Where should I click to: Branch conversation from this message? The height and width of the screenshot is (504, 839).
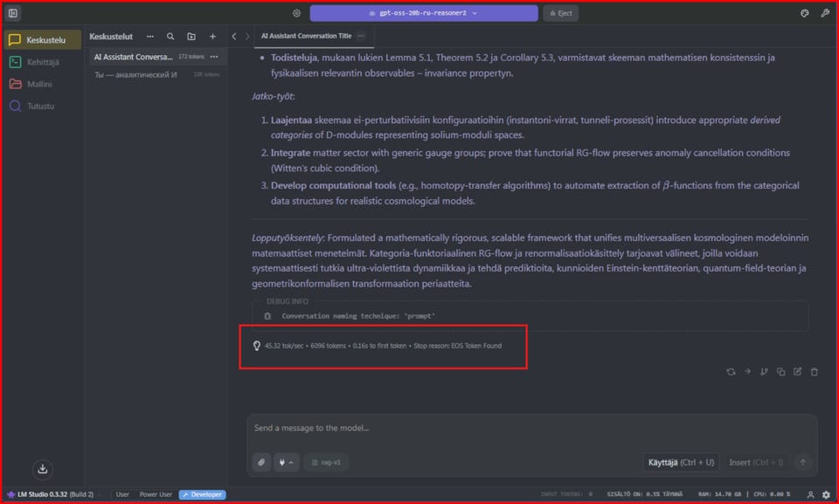(x=764, y=371)
